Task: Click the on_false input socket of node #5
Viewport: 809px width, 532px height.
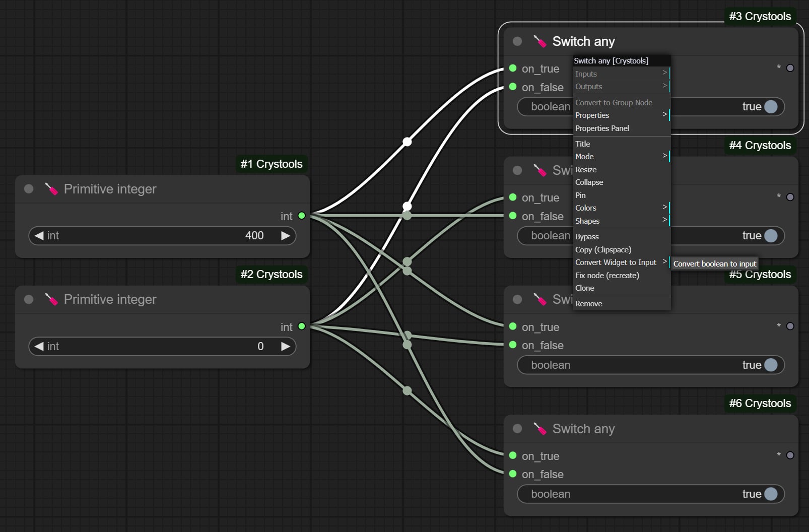Action: pyautogui.click(x=513, y=345)
